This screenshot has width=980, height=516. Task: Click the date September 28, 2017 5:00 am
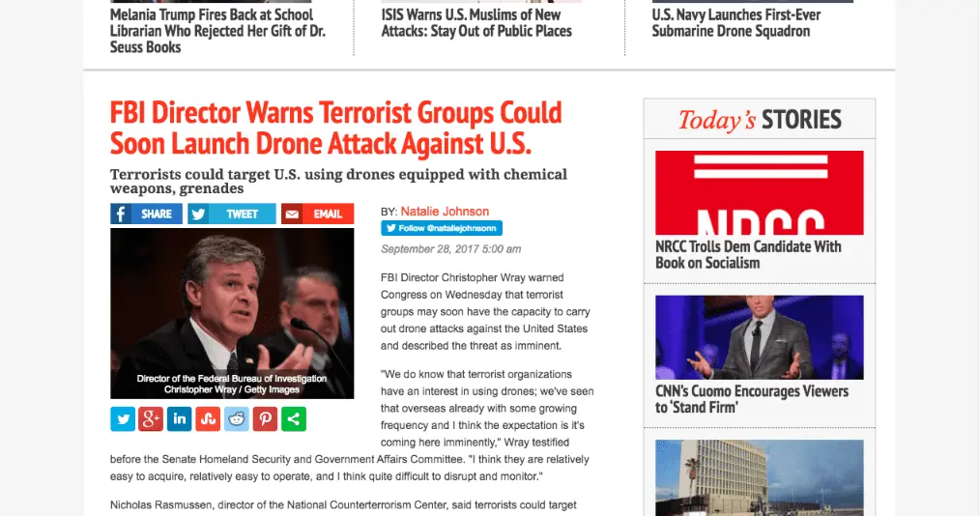tap(450, 248)
